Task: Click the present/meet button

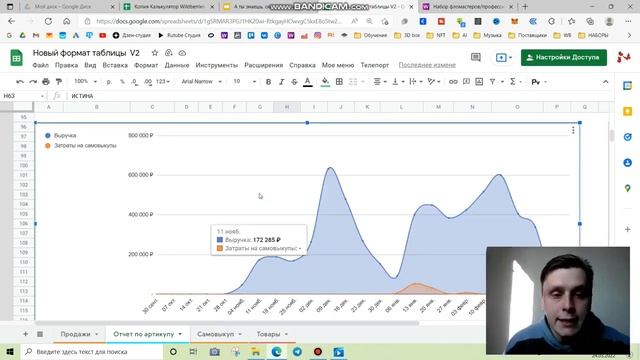Action: click(503, 58)
